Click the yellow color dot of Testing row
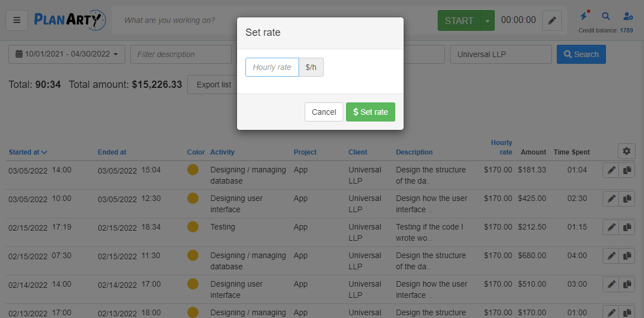 (193, 227)
